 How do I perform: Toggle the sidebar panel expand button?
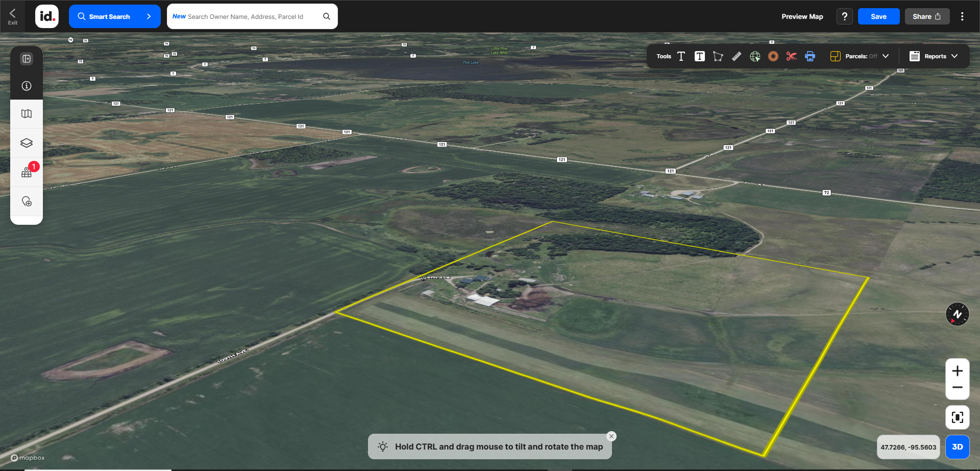[27, 59]
